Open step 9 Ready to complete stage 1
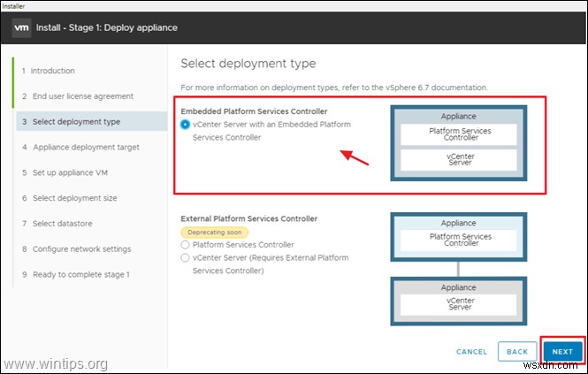The image size is (588, 374). click(x=76, y=275)
